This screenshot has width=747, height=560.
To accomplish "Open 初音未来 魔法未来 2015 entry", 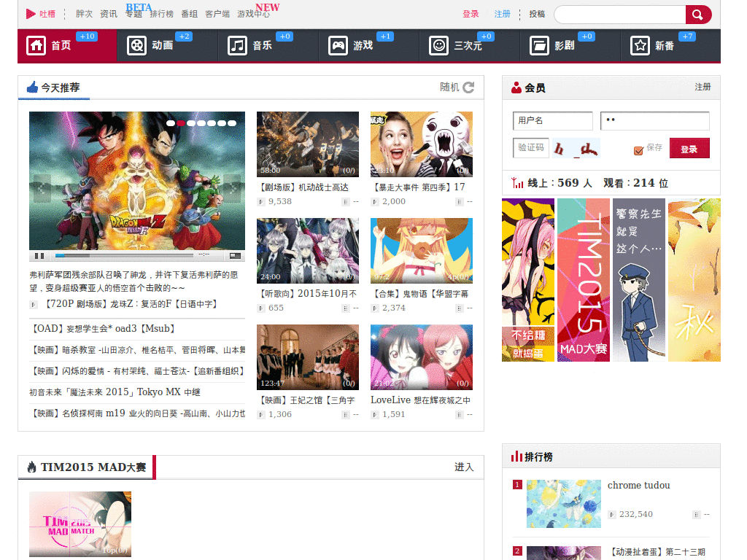I will point(115,392).
